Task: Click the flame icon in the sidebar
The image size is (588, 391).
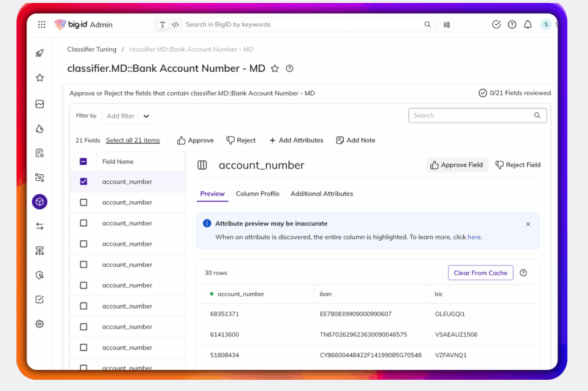Action: (x=39, y=129)
